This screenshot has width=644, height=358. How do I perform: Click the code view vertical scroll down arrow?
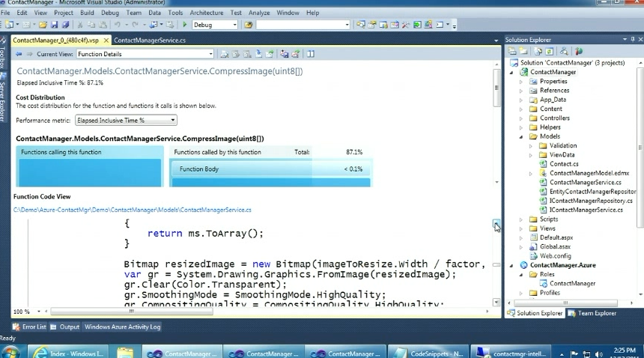(x=496, y=302)
